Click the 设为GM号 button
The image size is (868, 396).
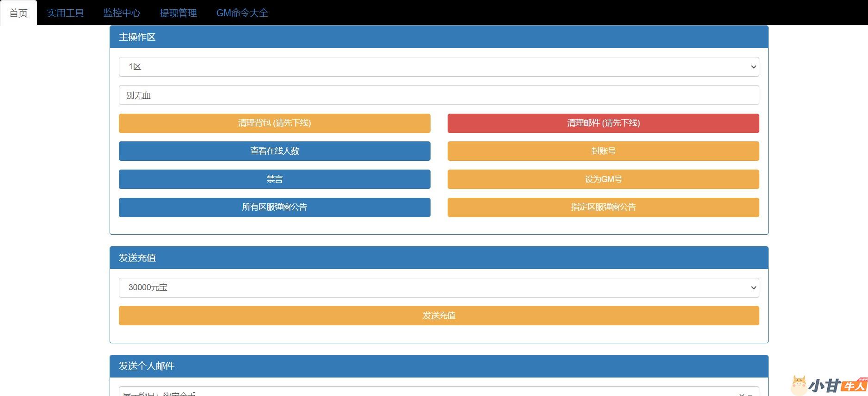tap(603, 179)
